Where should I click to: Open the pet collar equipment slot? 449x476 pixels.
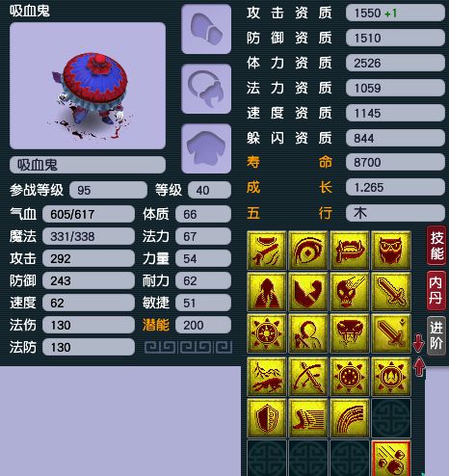point(206,89)
